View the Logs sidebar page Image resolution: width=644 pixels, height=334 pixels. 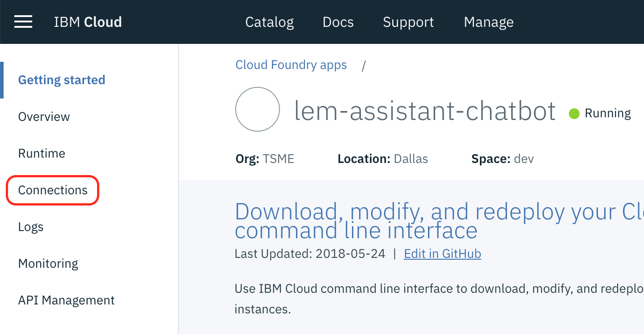pos(31,227)
